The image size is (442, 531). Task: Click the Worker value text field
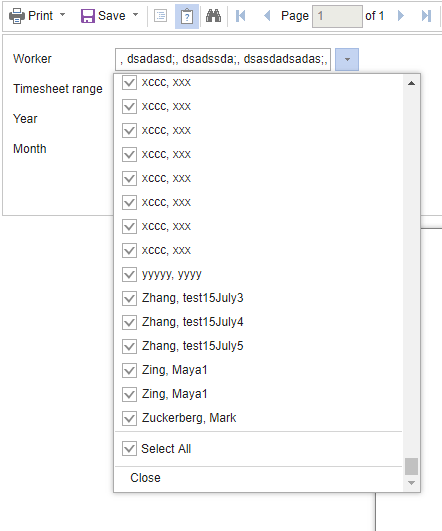[223, 59]
